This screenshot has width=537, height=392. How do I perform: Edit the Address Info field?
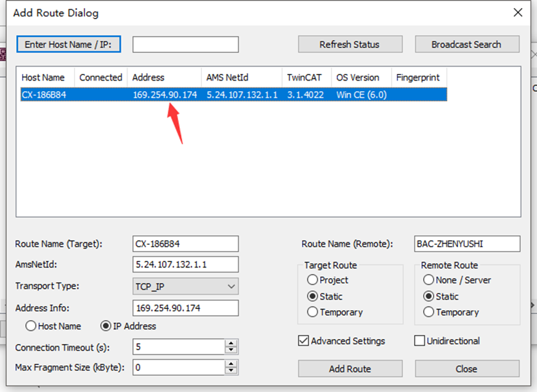click(x=185, y=308)
